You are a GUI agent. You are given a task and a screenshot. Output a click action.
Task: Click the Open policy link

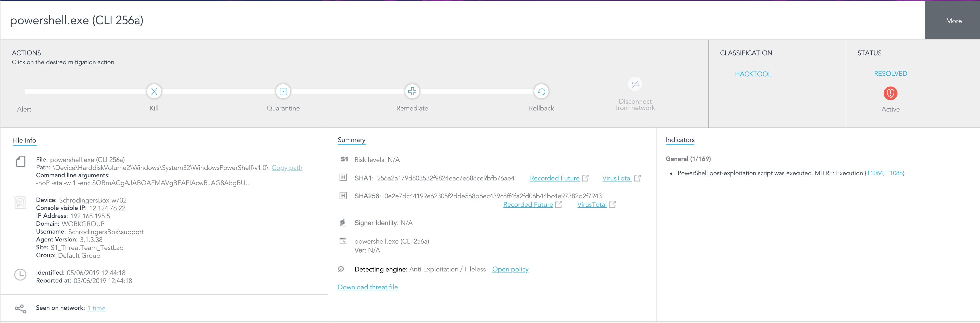tap(511, 269)
